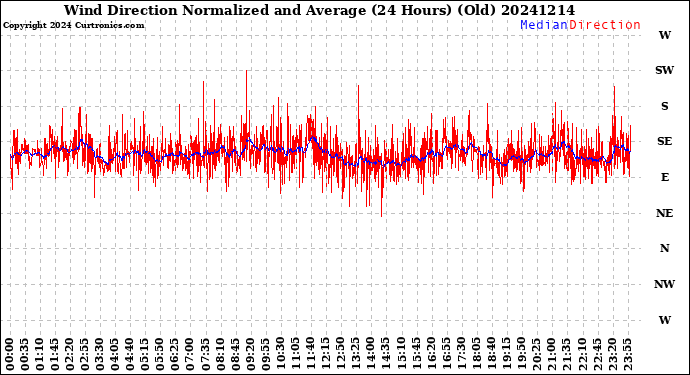Click the 13:25 time axis label
The width and height of the screenshot is (690, 375).
point(355,354)
